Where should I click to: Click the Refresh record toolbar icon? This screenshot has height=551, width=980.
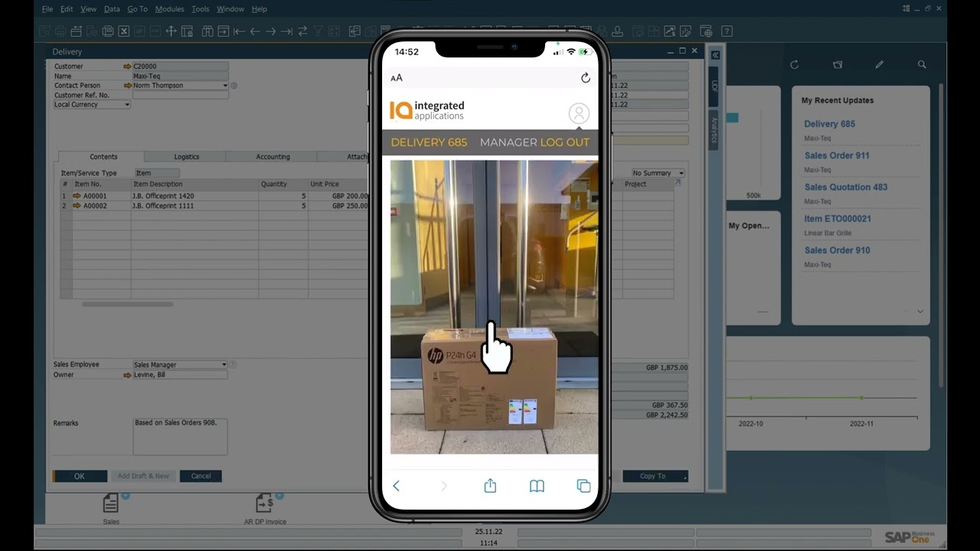point(302,31)
